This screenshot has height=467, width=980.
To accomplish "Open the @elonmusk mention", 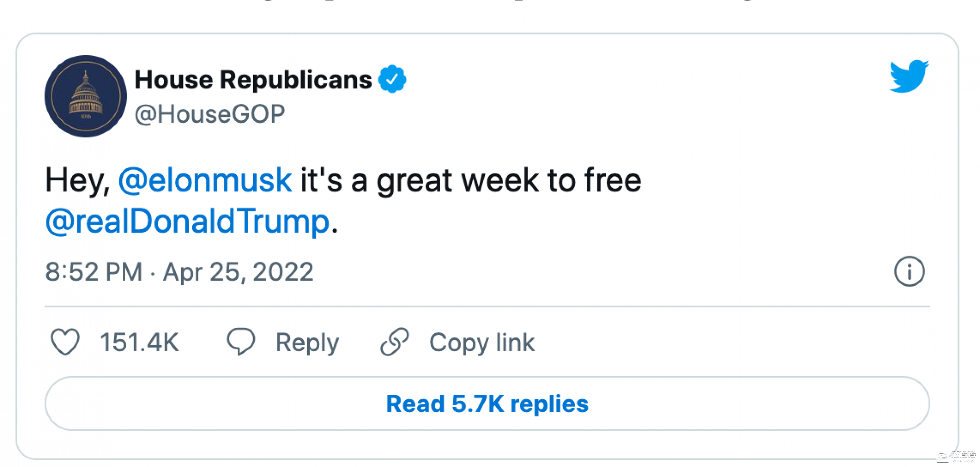I will click(205, 180).
